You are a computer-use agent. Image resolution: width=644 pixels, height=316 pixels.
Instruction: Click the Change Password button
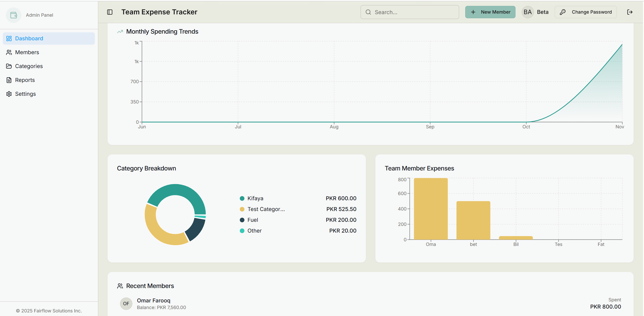click(586, 12)
